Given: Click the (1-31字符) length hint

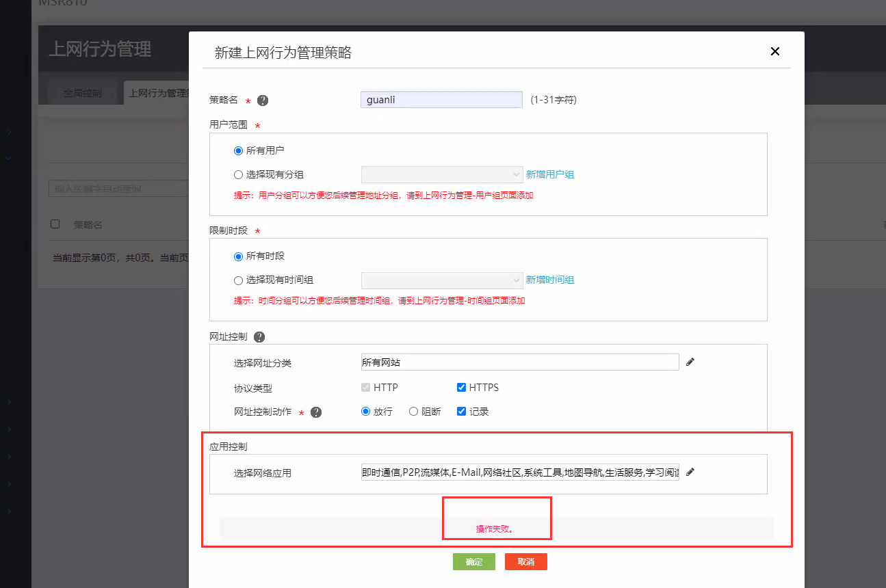Looking at the screenshot, I should tap(554, 100).
